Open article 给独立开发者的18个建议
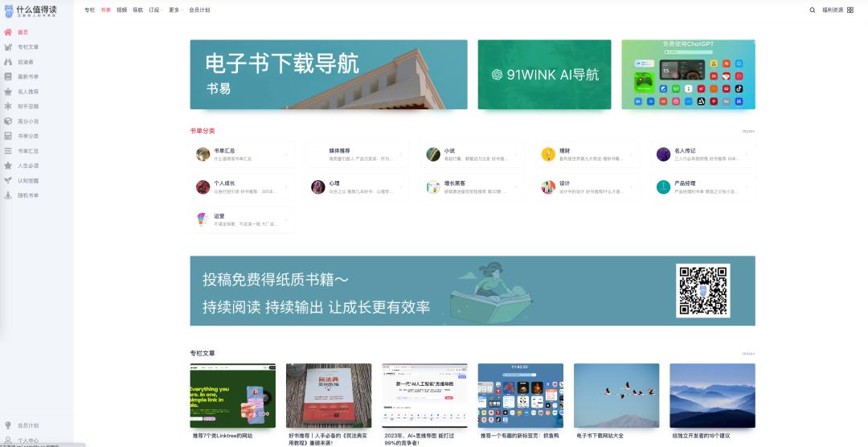The height and width of the screenshot is (447, 868). click(702, 436)
